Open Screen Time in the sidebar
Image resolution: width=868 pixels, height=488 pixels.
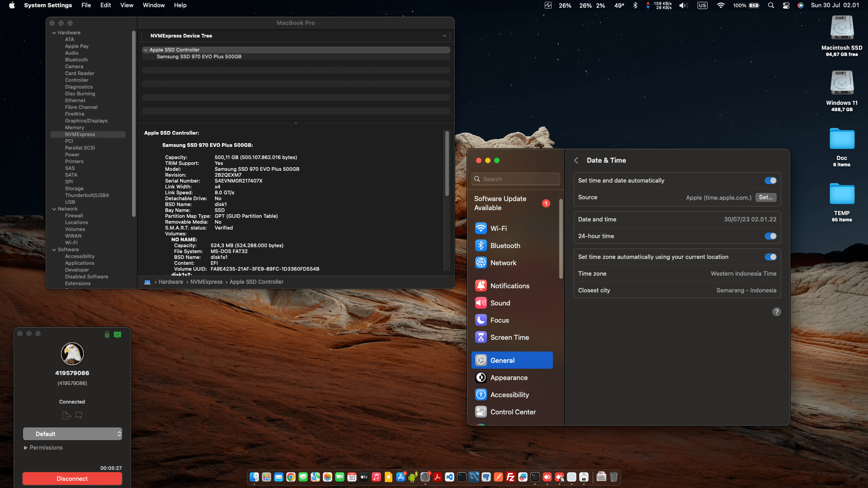(x=512, y=338)
